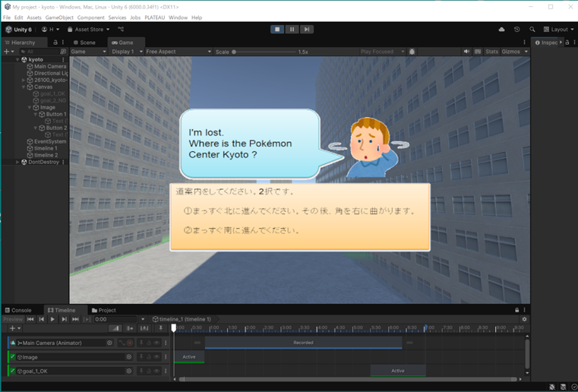
Task: Open the Display 1 dropdown
Action: pyautogui.click(x=127, y=52)
